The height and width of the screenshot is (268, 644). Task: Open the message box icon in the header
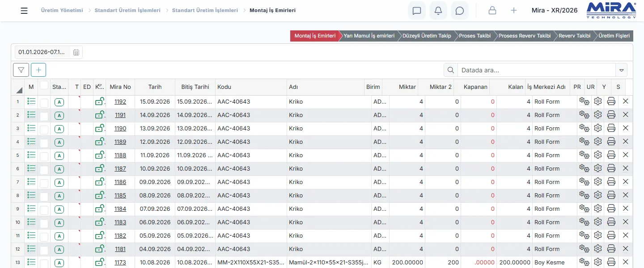(x=417, y=11)
